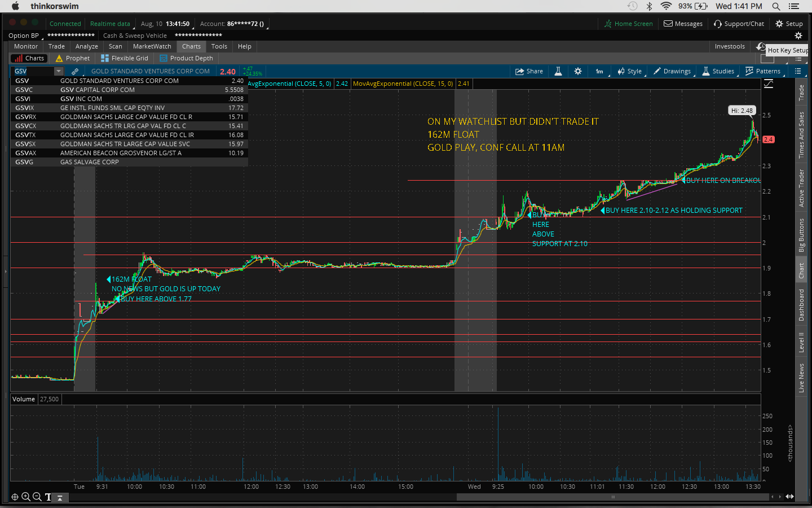The image size is (812, 508).
Task: Click the chart expansion icon below Patterns
Action: tap(768, 84)
